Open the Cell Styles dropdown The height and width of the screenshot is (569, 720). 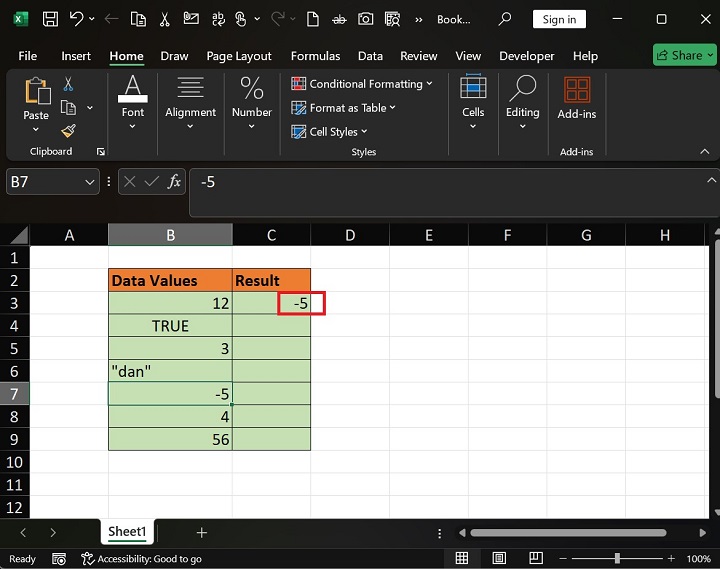(x=330, y=131)
